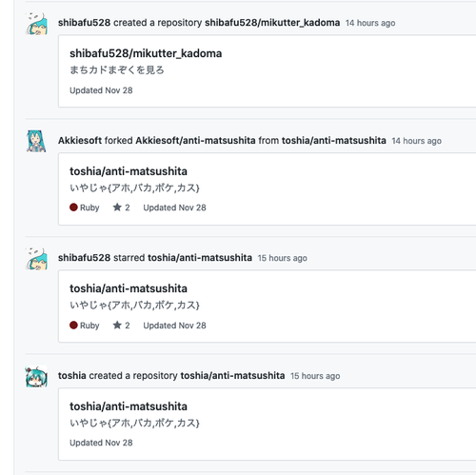The width and height of the screenshot is (476, 475).
Task: Open toshia's avatar on the created repository event
Action: pyautogui.click(x=36, y=376)
